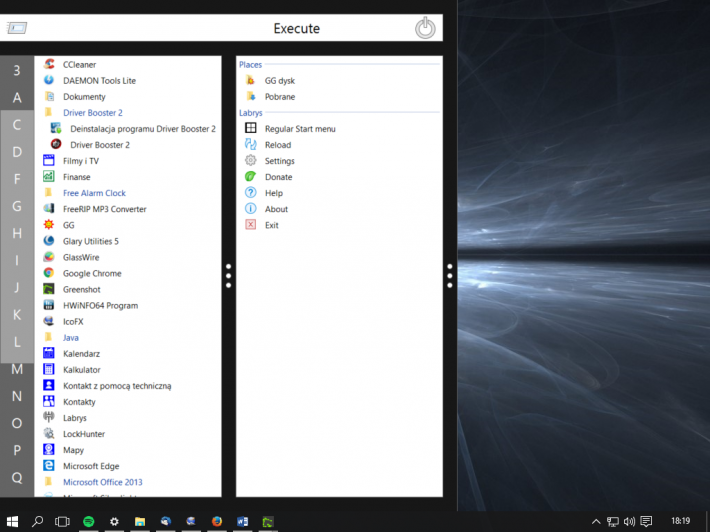Open Firefox from the taskbar

[217, 521]
